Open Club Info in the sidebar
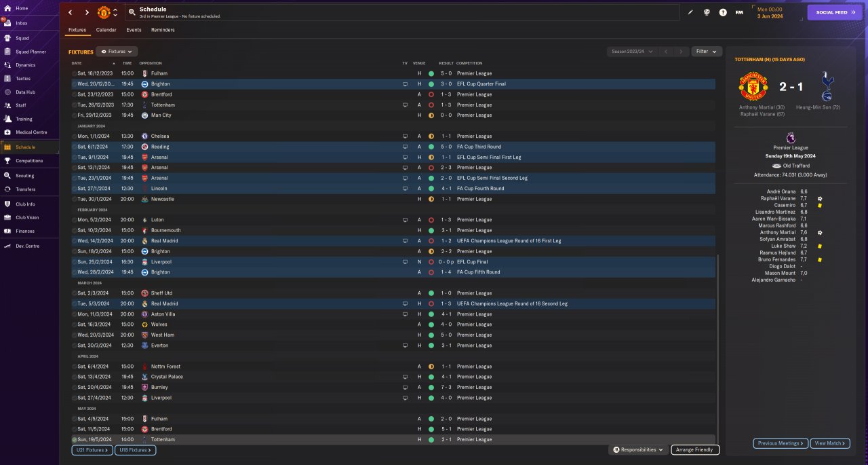This screenshot has width=868, height=465. [x=25, y=204]
